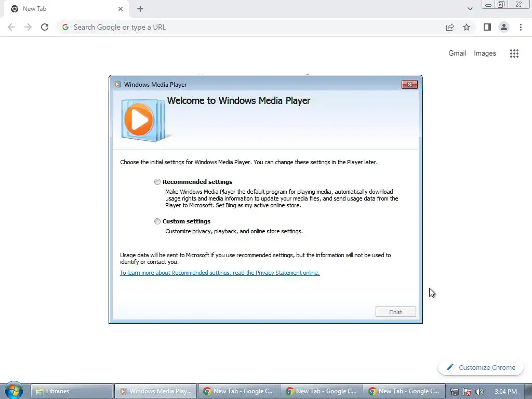This screenshot has width=532, height=399.
Task: Select the Custom settings radio button
Action: click(x=157, y=221)
